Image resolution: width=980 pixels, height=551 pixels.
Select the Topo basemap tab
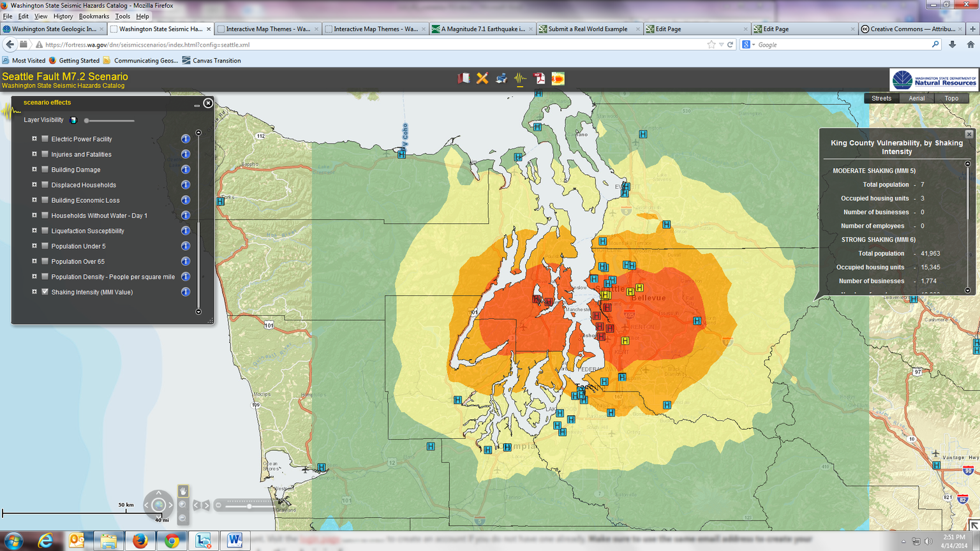(951, 98)
